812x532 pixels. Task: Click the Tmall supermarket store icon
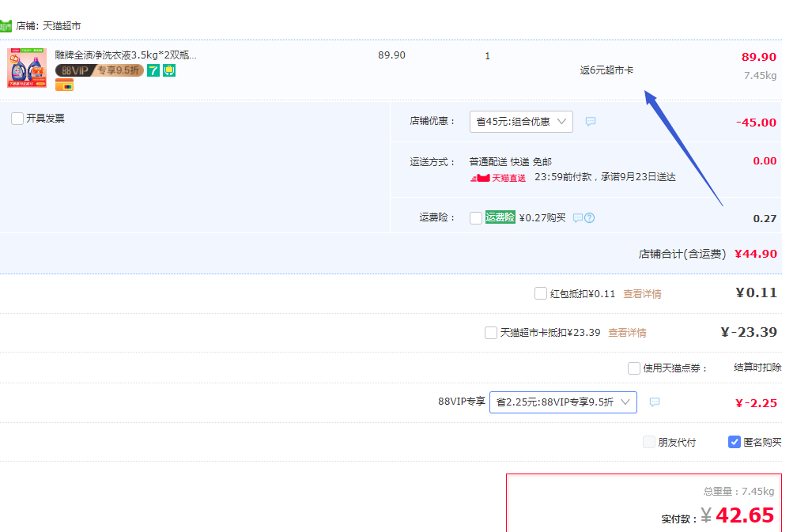[x=6, y=26]
